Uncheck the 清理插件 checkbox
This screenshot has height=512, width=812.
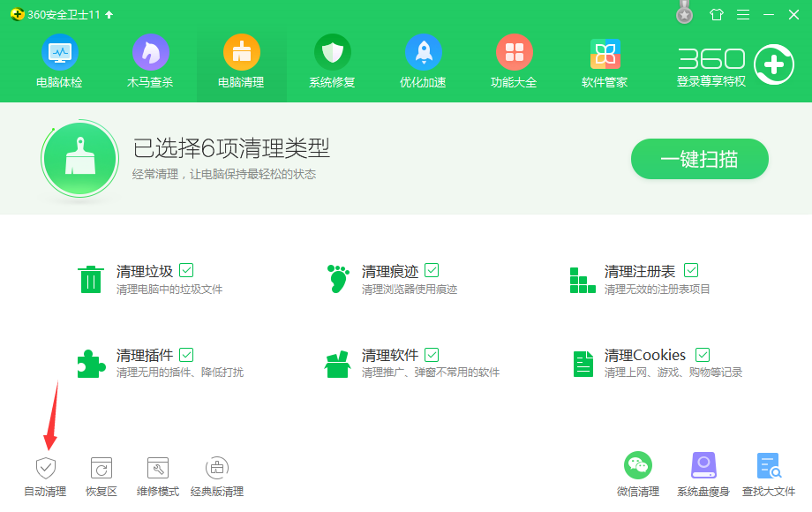pyautogui.click(x=186, y=355)
